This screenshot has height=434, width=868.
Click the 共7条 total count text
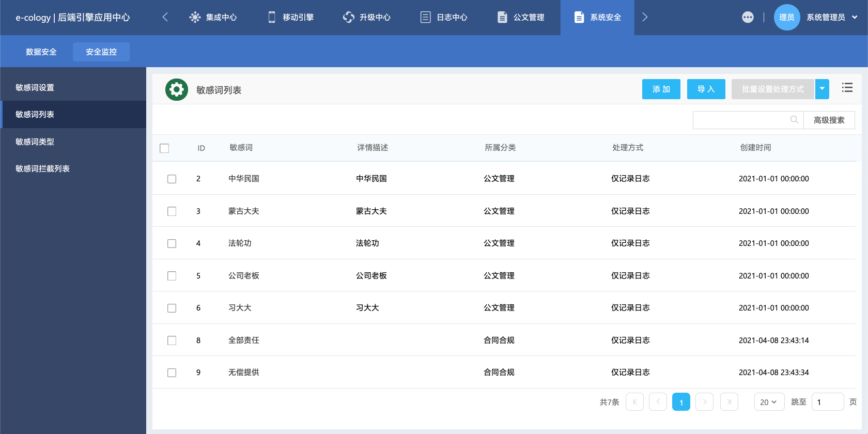609,402
